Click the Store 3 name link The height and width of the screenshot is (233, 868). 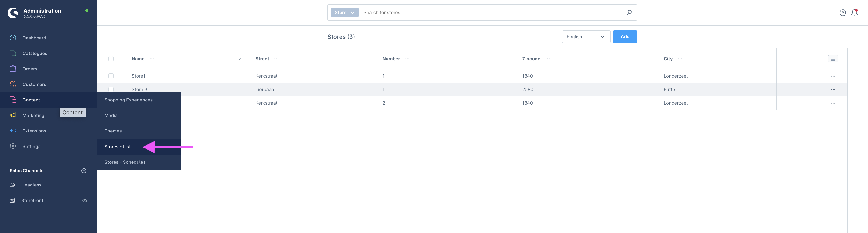[x=139, y=90]
